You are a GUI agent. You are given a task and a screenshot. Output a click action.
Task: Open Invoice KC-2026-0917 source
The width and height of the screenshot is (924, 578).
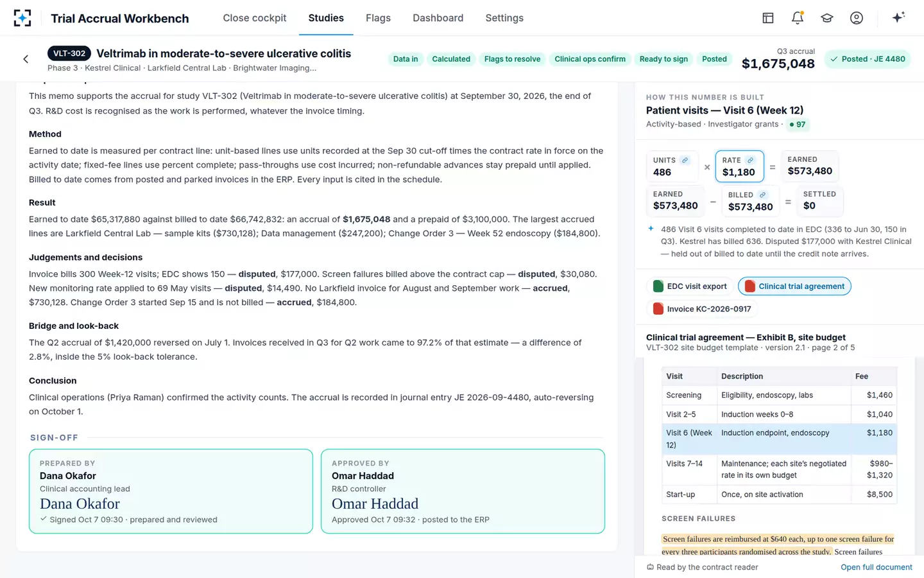(x=702, y=309)
